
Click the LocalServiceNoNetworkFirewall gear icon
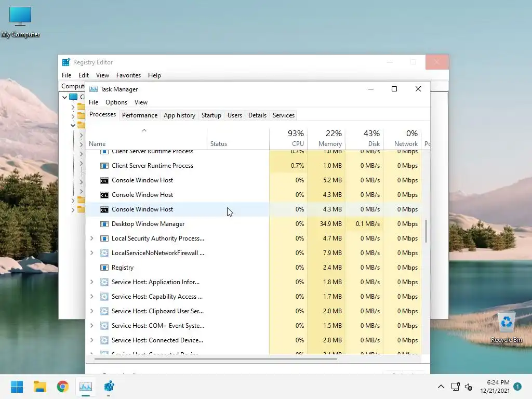coord(104,253)
